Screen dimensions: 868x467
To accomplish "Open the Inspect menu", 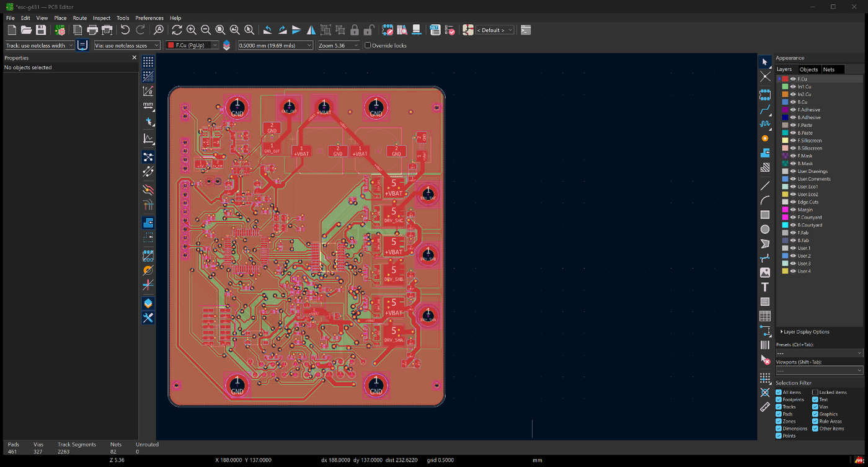I will pyautogui.click(x=102, y=18).
